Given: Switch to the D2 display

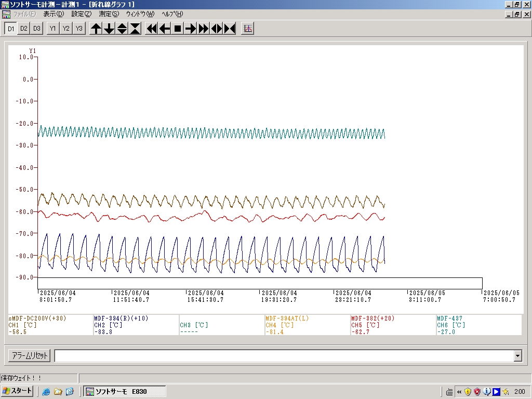Looking at the screenshot, I should 24,29.
